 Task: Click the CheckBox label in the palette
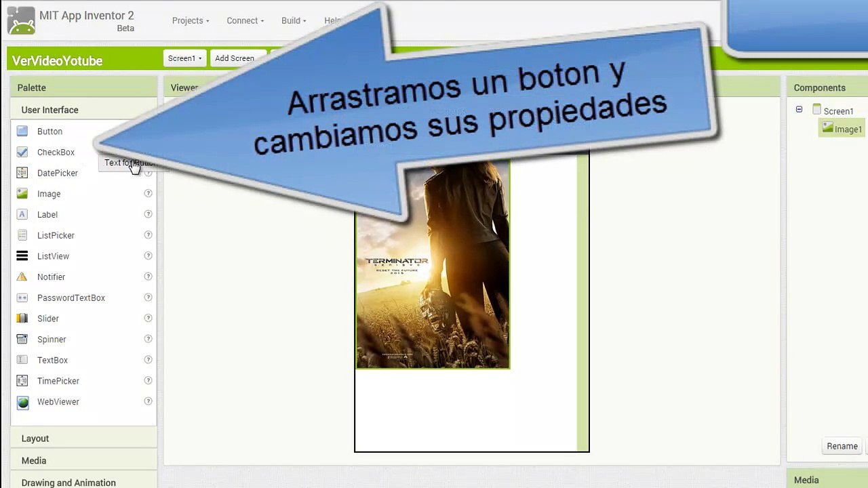pos(56,152)
